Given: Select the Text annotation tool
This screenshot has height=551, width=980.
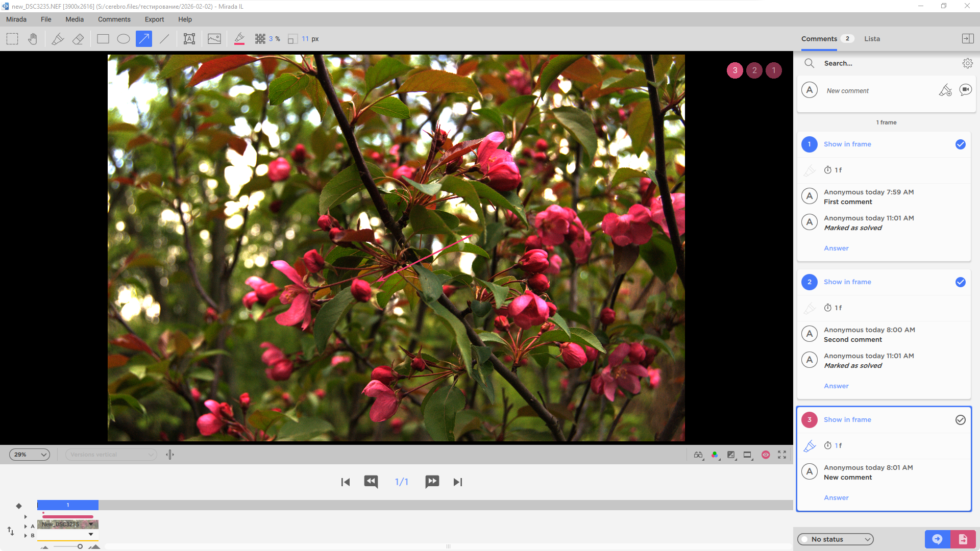Looking at the screenshot, I should tap(189, 39).
